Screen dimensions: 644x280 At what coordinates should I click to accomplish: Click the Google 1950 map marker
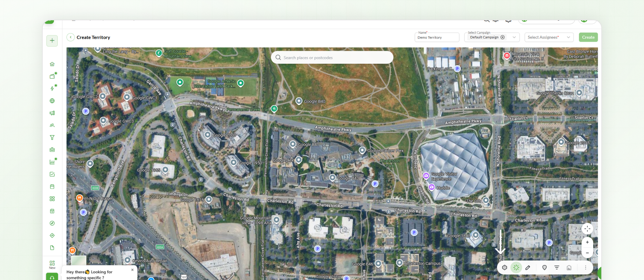point(233,162)
